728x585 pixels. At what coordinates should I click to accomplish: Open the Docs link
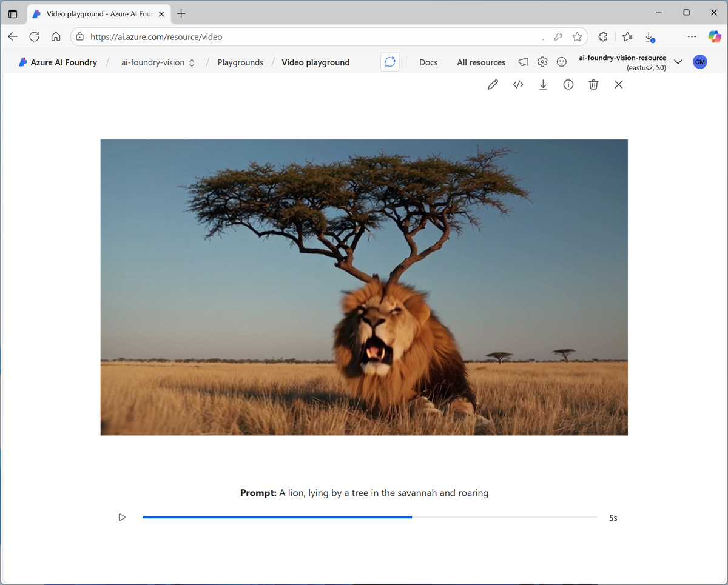tap(428, 62)
